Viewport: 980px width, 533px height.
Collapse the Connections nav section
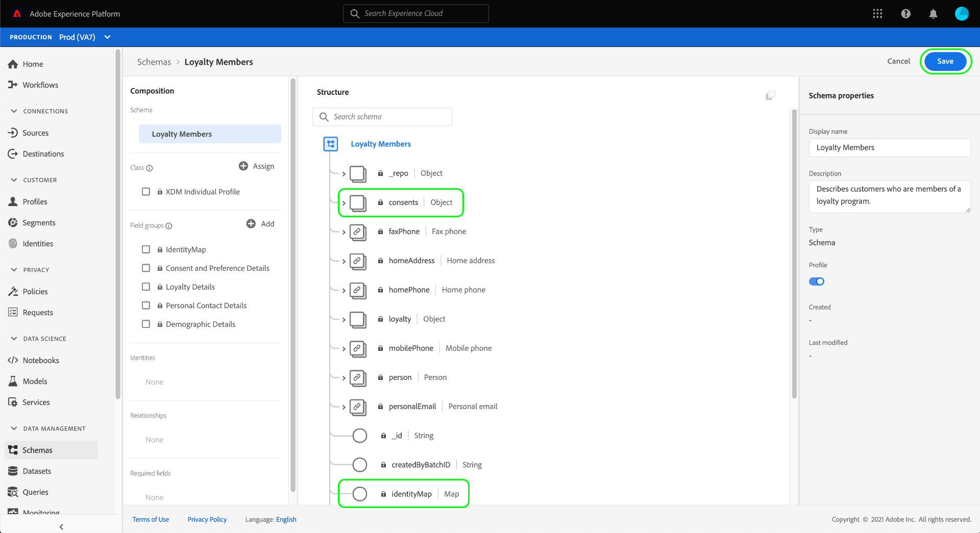(x=14, y=111)
